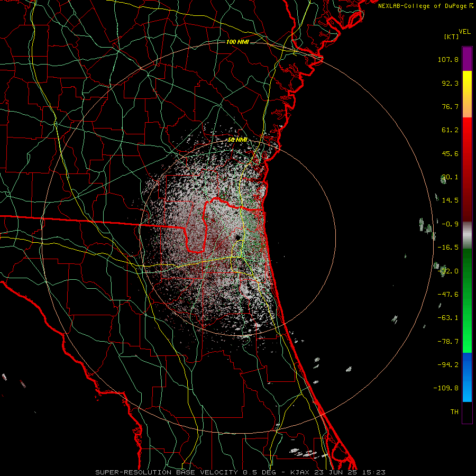Click the [KT] units label
Screen dimensions: 476x476
coord(452,36)
